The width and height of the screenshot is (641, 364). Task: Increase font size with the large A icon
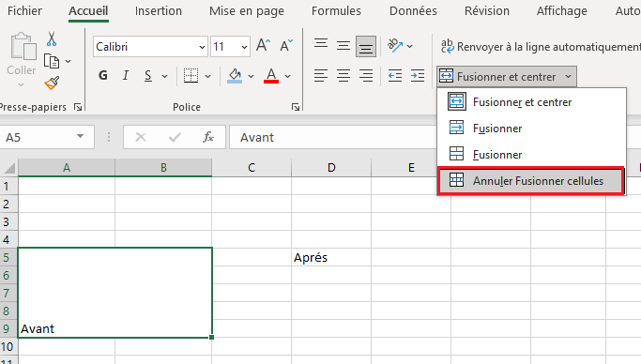coord(264,45)
